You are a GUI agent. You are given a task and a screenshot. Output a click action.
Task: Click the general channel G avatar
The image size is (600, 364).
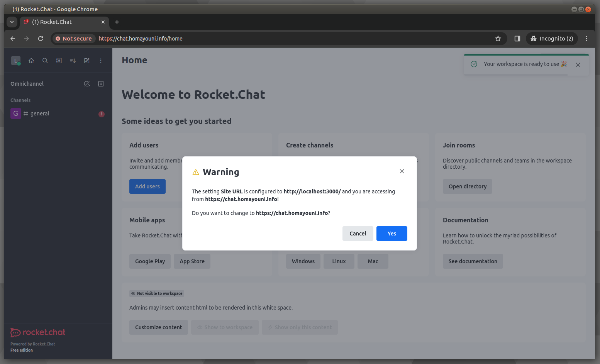[16, 113]
